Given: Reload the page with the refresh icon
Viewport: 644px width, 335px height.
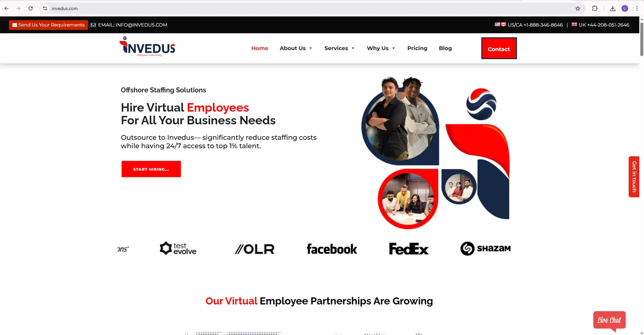Looking at the screenshot, I should pos(31,8).
